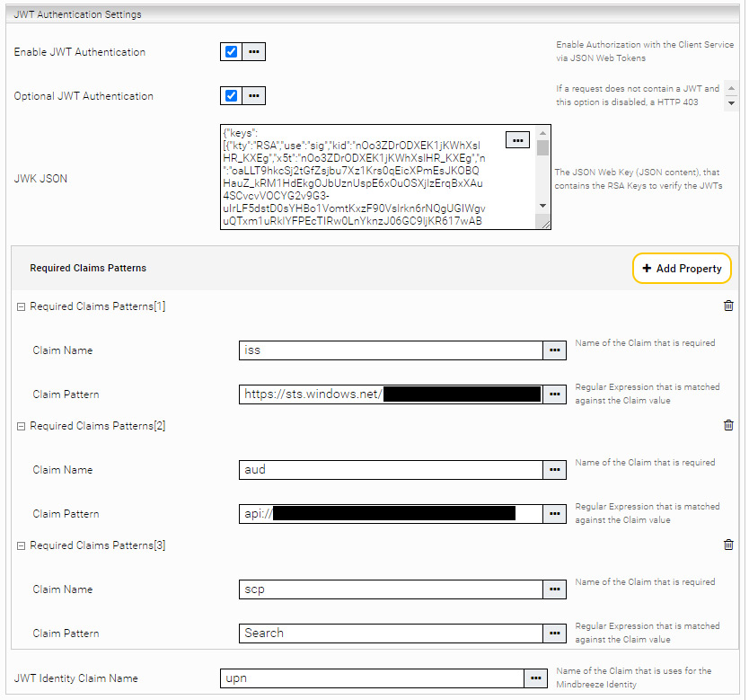Open ellipsis menu for JWT Identity Claim Name
The width and height of the screenshot is (749, 700).
click(x=535, y=678)
